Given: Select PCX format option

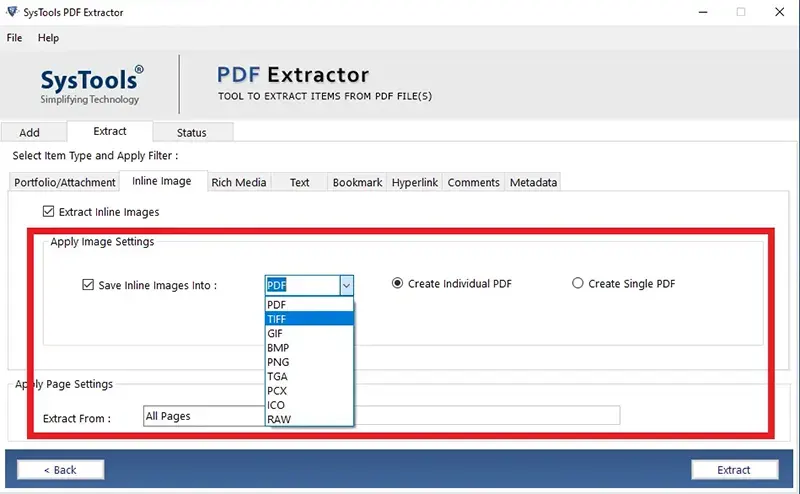Looking at the screenshot, I should pyautogui.click(x=309, y=390).
